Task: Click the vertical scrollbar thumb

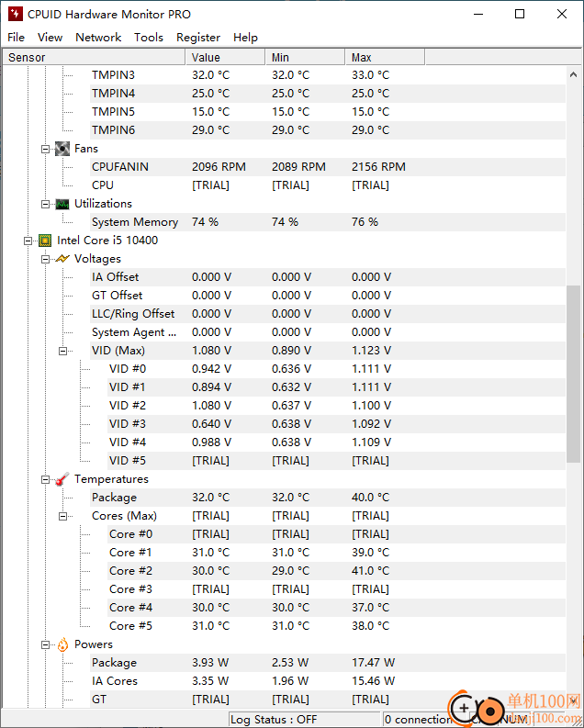Action: click(573, 374)
